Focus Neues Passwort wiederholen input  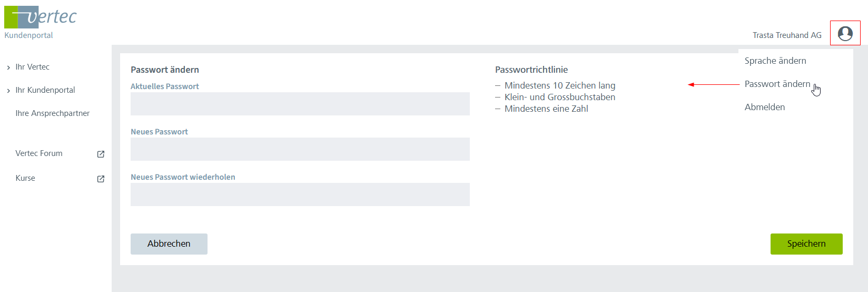300,194
